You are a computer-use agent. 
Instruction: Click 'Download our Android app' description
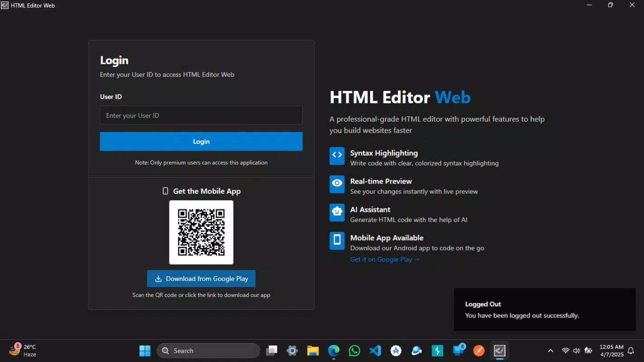(x=417, y=248)
